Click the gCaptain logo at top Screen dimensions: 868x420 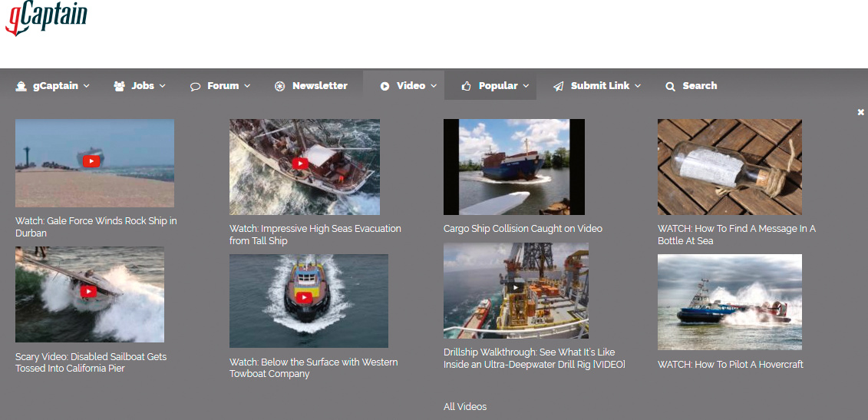(x=46, y=18)
